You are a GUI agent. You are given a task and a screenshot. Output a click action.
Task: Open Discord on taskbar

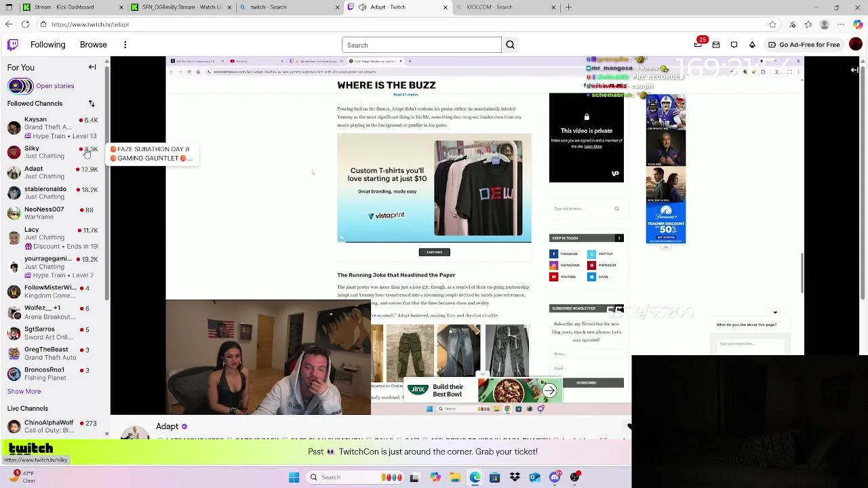(555, 477)
